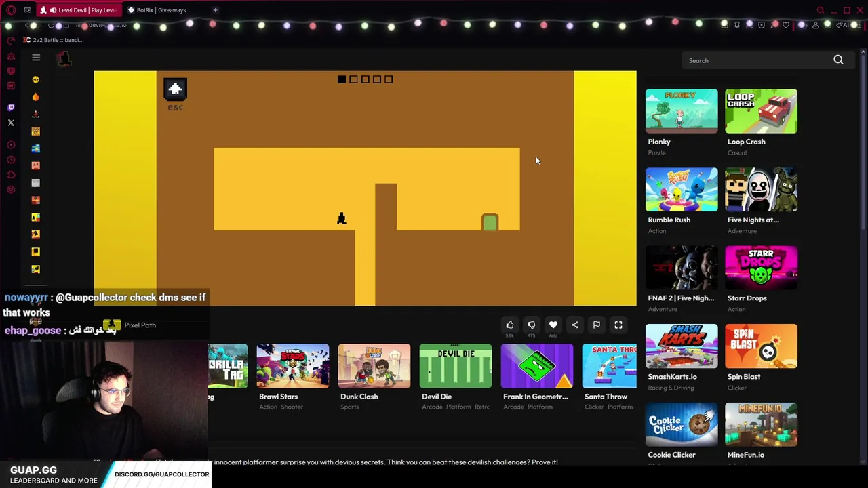This screenshot has width=868, height=488.
Task: Click the profile account icon in browser toolbar
Action: (816, 25)
